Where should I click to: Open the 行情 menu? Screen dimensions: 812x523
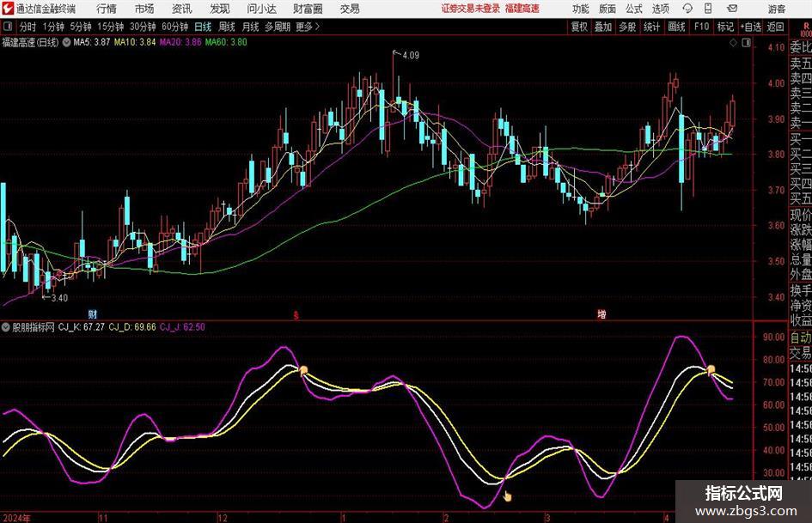click(x=107, y=9)
